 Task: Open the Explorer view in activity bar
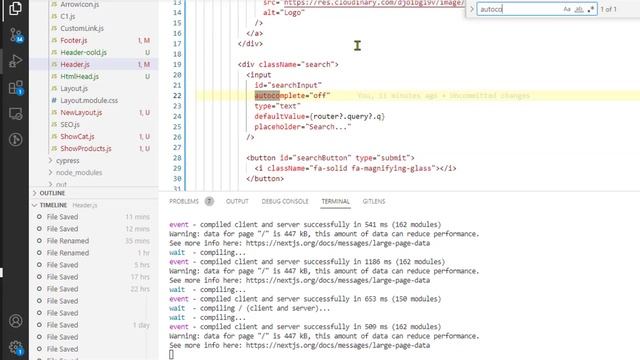tap(15, 8)
